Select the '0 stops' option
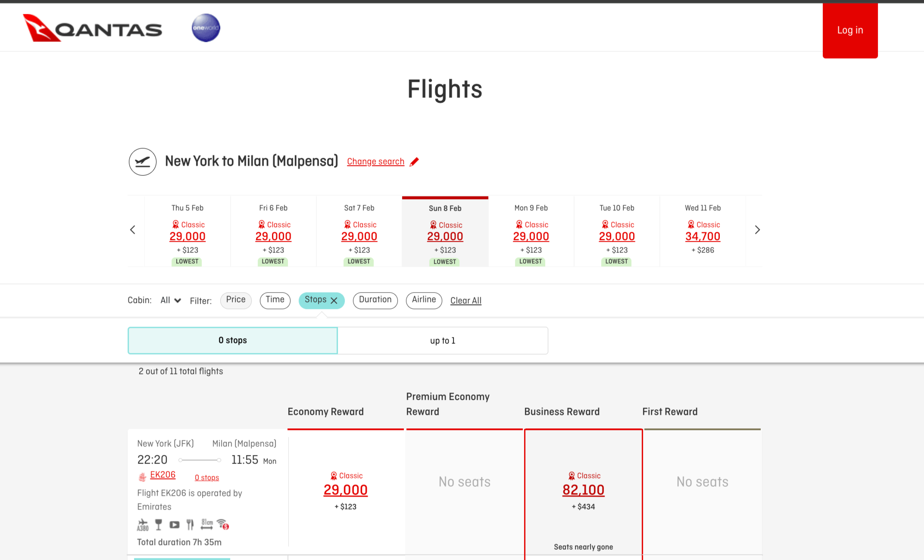924x560 pixels. coord(233,340)
